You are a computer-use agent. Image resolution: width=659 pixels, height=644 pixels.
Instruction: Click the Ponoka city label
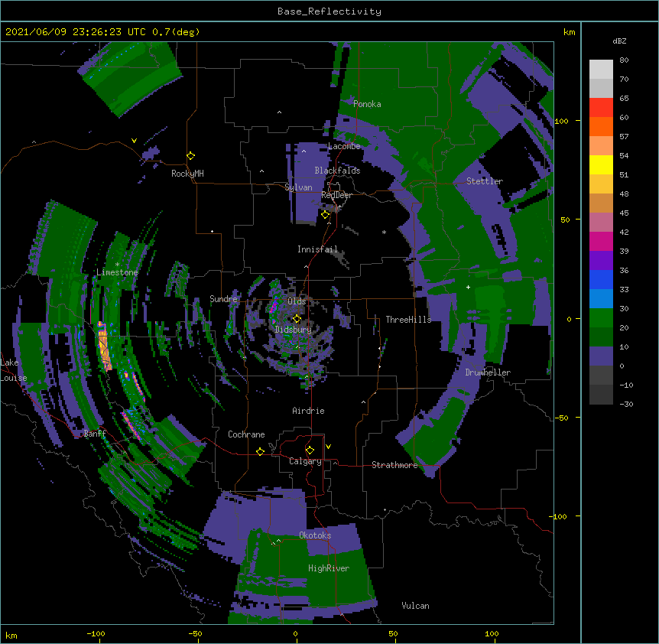(367, 104)
